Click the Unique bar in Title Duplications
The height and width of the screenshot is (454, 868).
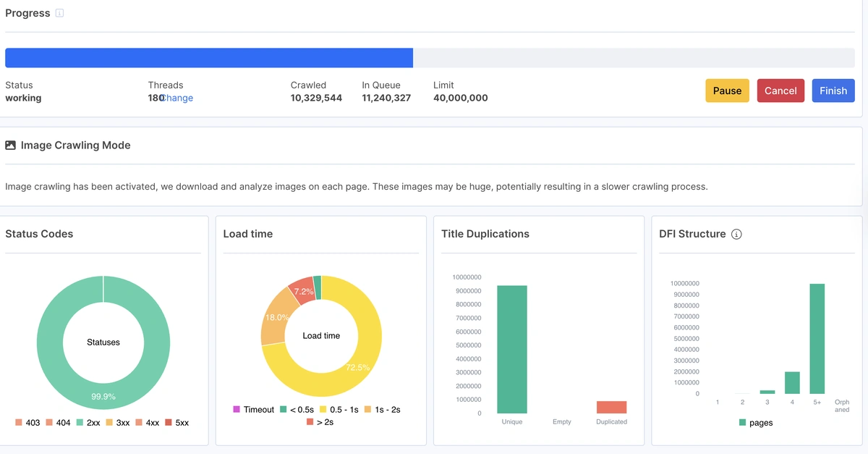tap(511, 349)
